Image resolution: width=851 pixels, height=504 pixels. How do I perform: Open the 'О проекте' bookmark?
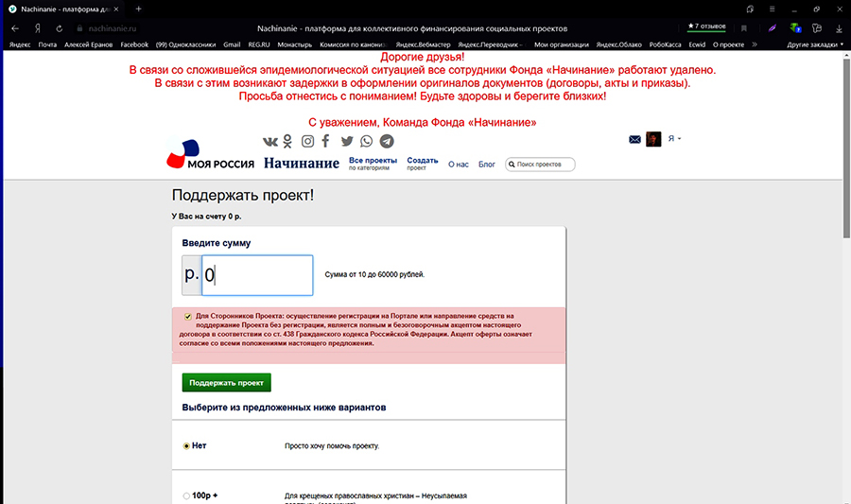728,44
